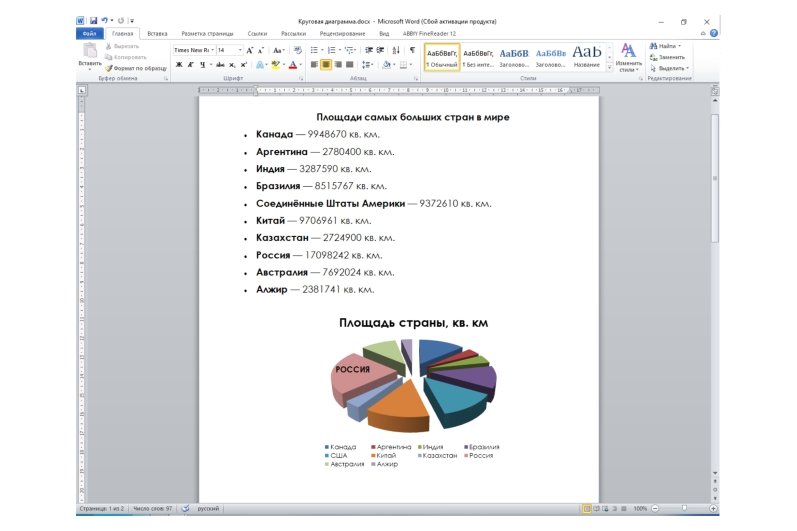Click the Число слов: 97 counter
Image resolution: width=797 pixels, height=531 pixels.
tap(152, 508)
